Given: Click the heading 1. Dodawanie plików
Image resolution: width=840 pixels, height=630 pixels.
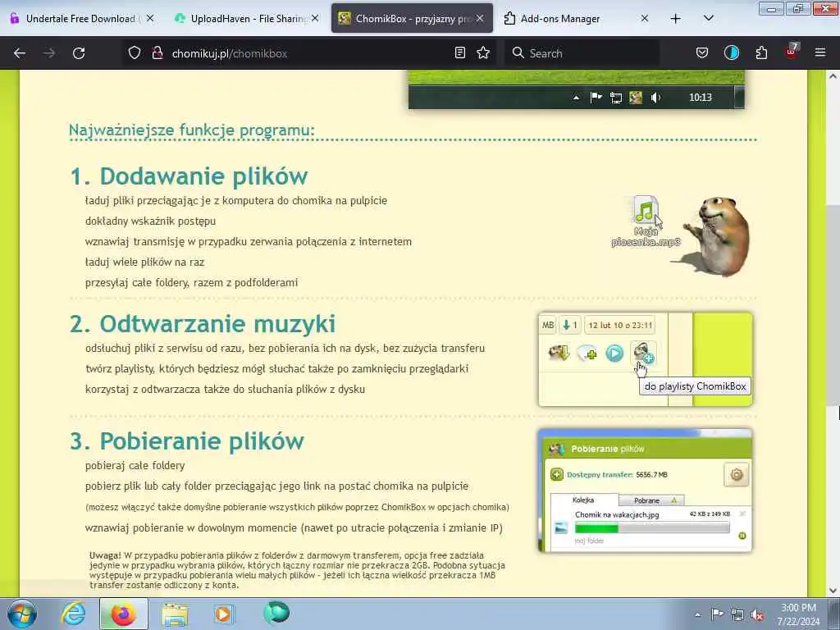Looking at the screenshot, I should (189, 176).
